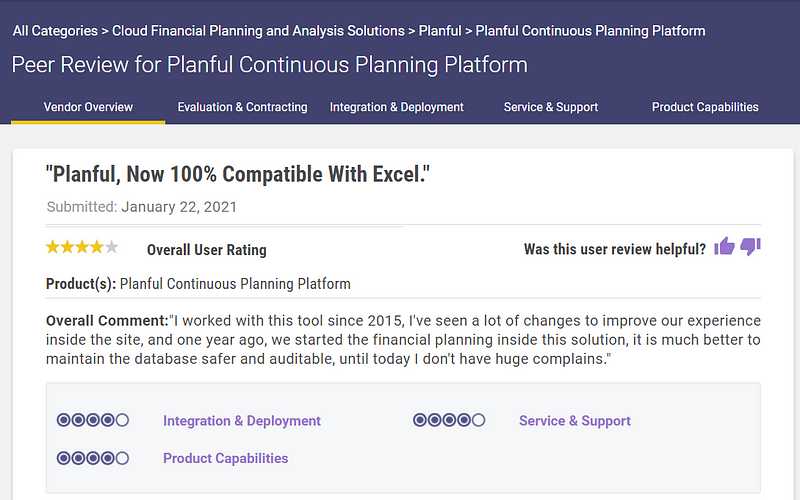Click the Integration & Deployment rating circles
800x500 pixels.
click(x=93, y=420)
